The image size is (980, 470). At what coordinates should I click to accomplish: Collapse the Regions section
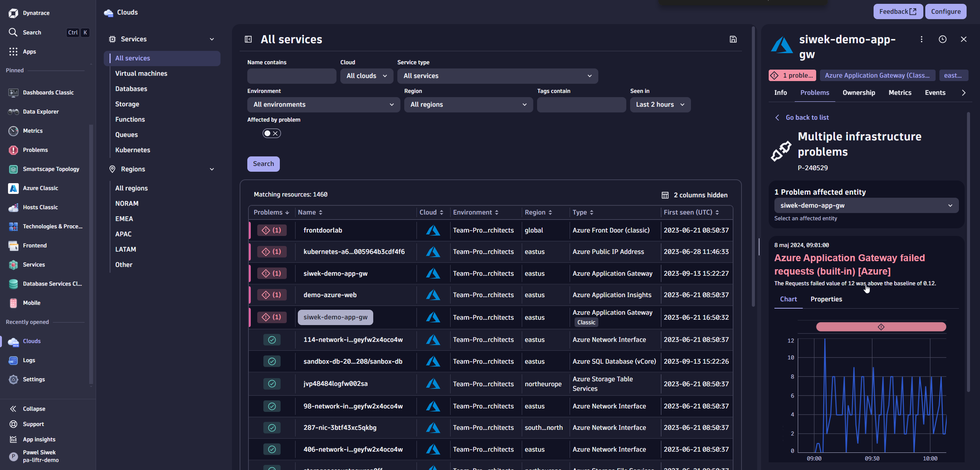pos(212,169)
